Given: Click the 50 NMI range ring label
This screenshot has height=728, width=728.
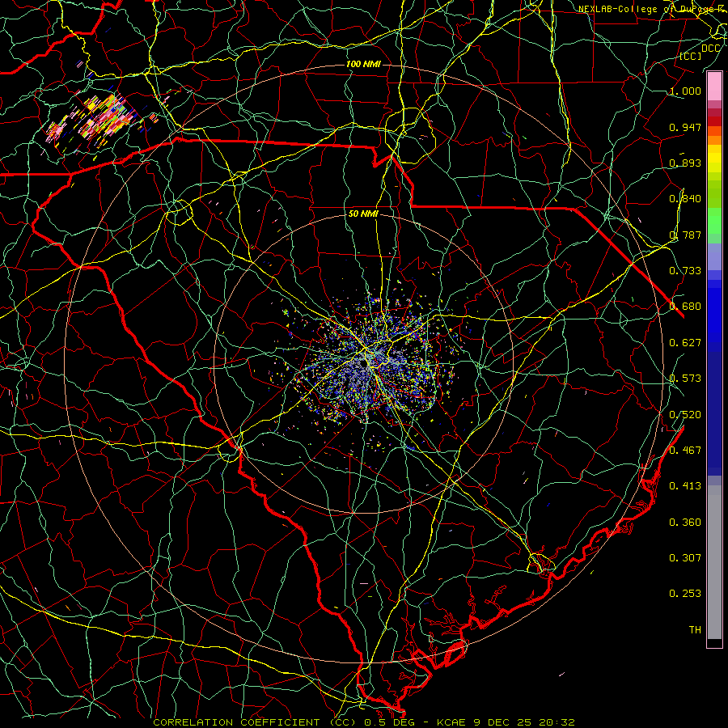Looking at the screenshot, I should tap(363, 214).
